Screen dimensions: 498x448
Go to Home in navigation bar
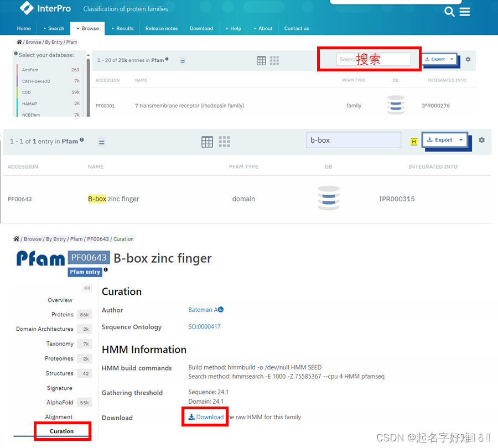24,28
